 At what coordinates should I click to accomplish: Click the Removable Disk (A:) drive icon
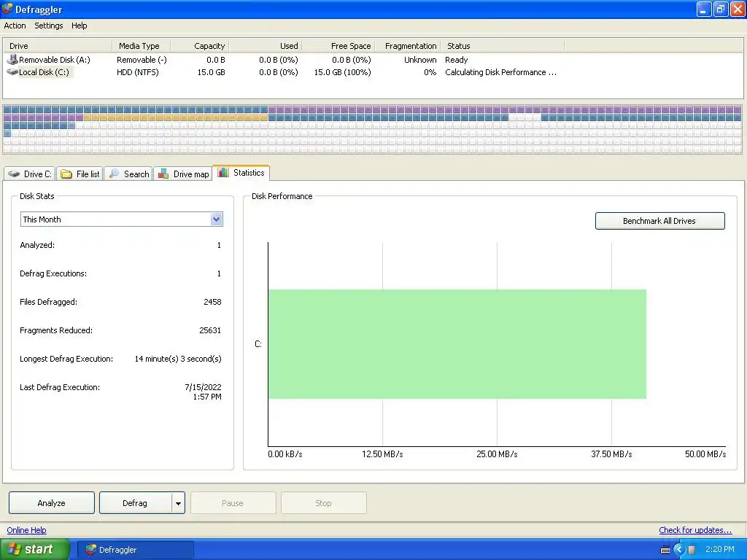coord(12,60)
